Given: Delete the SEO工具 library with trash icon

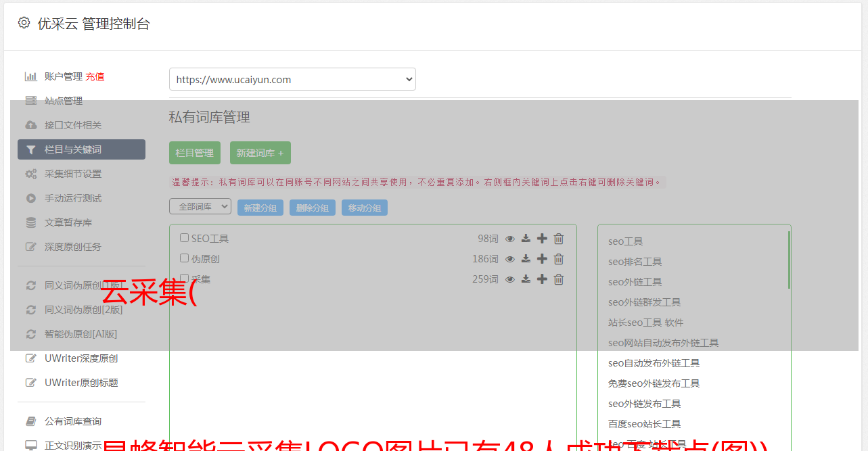Looking at the screenshot, I should click(x=559, y=239).
